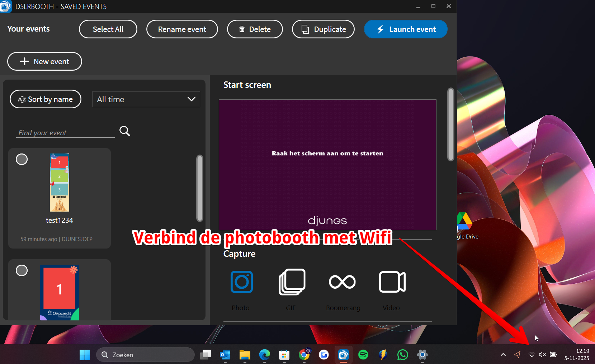Select the Photo capture mode icon
Image resolution: width=595 pixels, height=364 pixels.
242,282
